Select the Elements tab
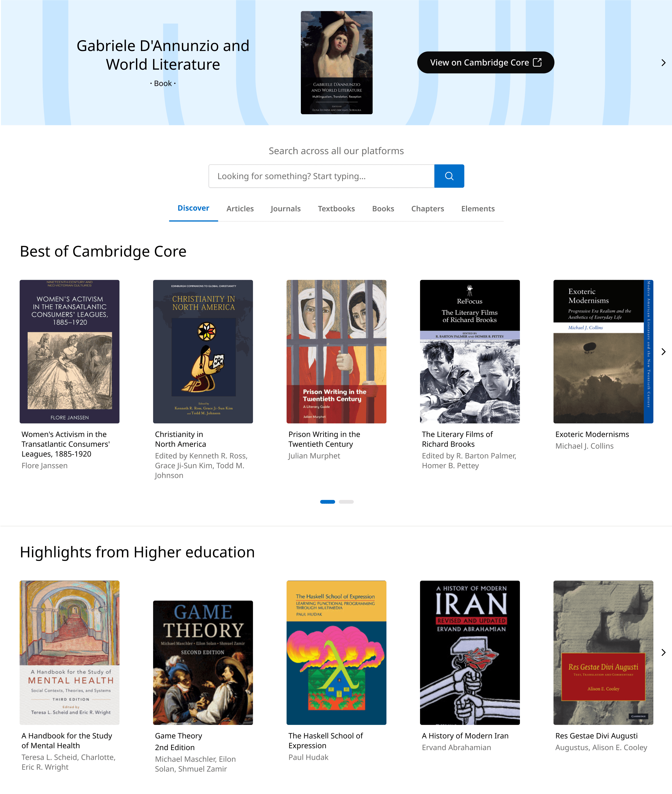Viewport: 672px width, 794px height. (478, 208)
